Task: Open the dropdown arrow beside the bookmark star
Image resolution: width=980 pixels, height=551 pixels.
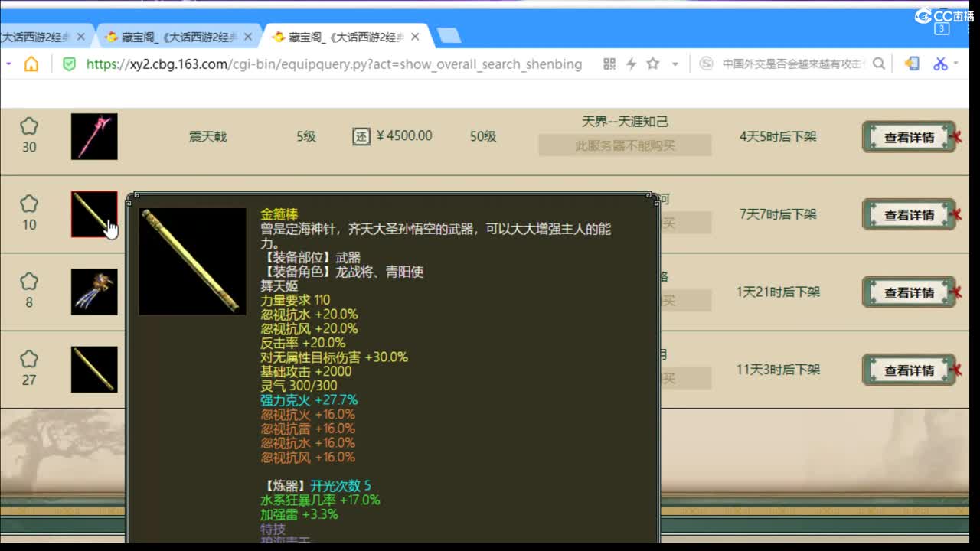Action: tap(675, 64)
